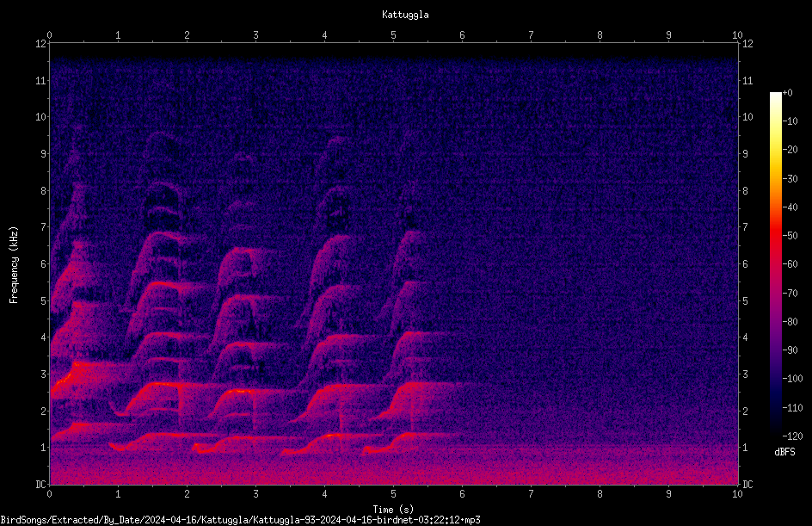Click the -120 label on the color scale
The width and height of the screenshot is (812, 526).
click(x=793, y=436)
